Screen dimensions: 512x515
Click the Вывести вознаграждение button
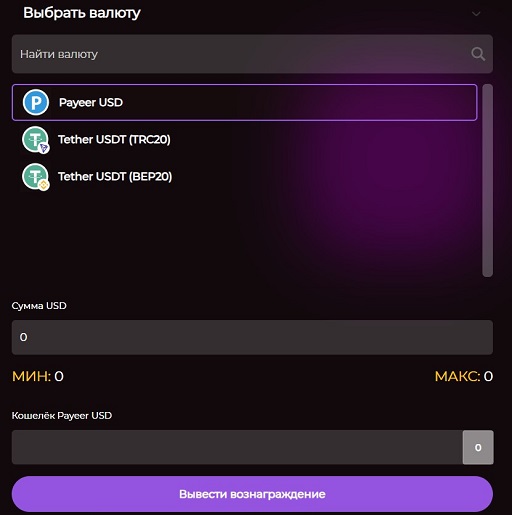click(x=252, y=494)
